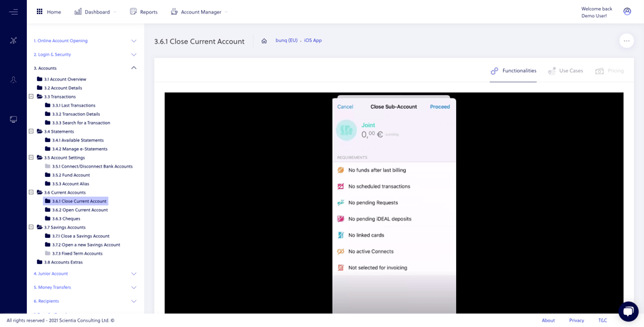644x327 pixels.
Task: Click the person icon in left rail
Action: [x=13, y=80]
